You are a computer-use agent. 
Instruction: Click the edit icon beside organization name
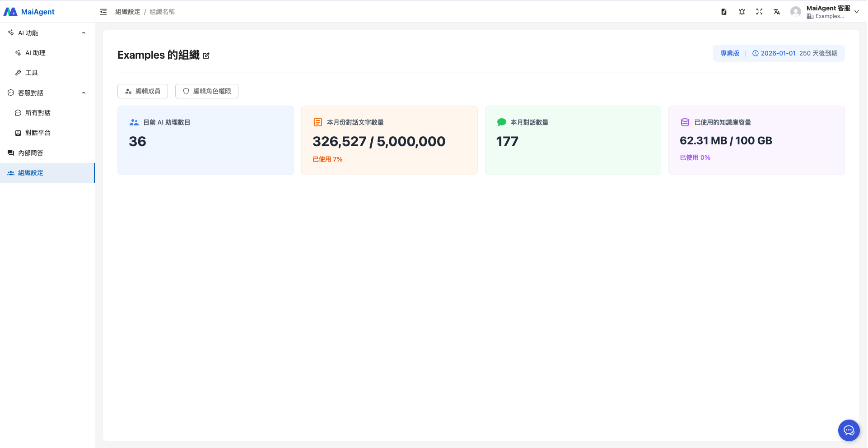click(206, 55)
